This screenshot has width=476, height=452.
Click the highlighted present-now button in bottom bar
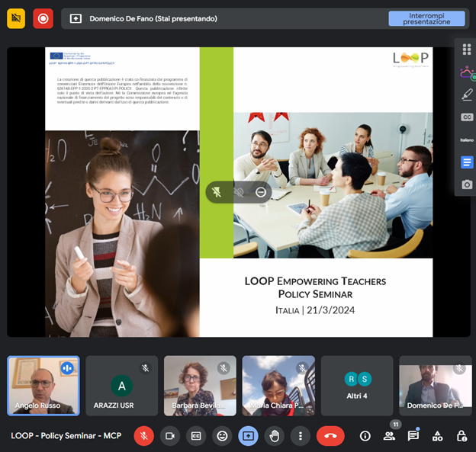249,436
